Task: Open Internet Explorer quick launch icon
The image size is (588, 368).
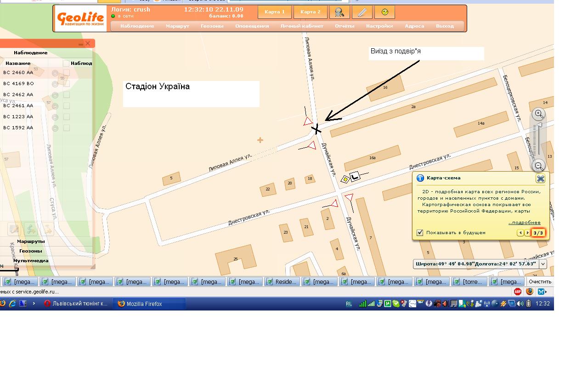Action: [x=12, y=304]
